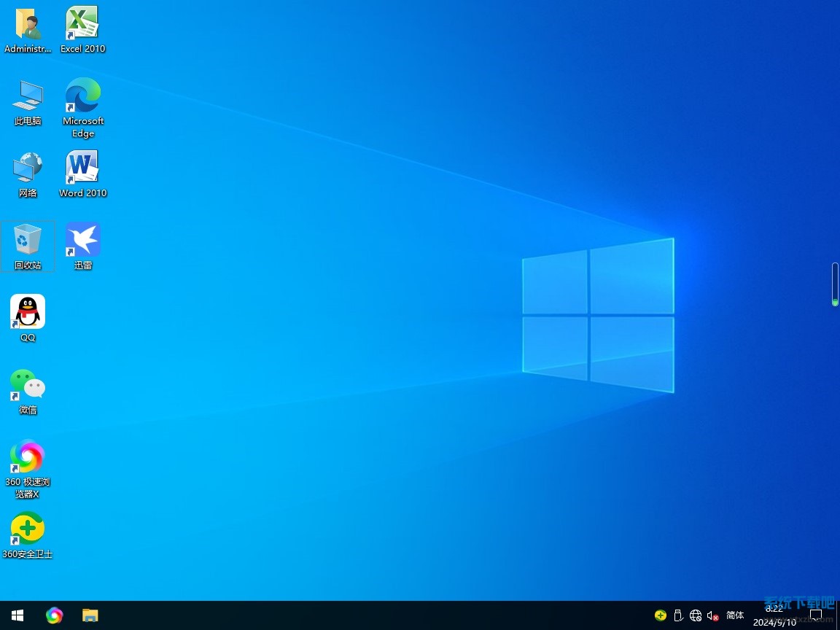Click the 微信 (WeChat) desktop shortcut
This screenshot has width=840, height=630.
(28, 384)
